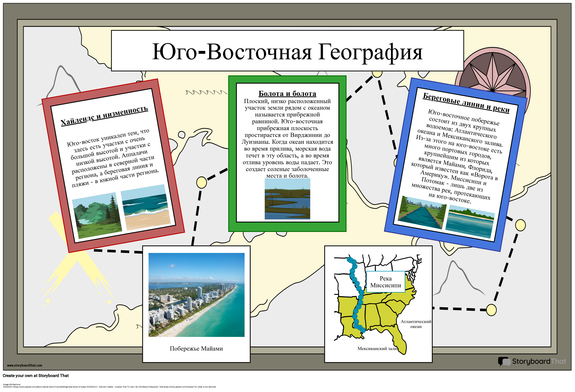Screen dimensions: 575x392
Task: Select the Юго-Восточная География title box
Action: (287, 51)
